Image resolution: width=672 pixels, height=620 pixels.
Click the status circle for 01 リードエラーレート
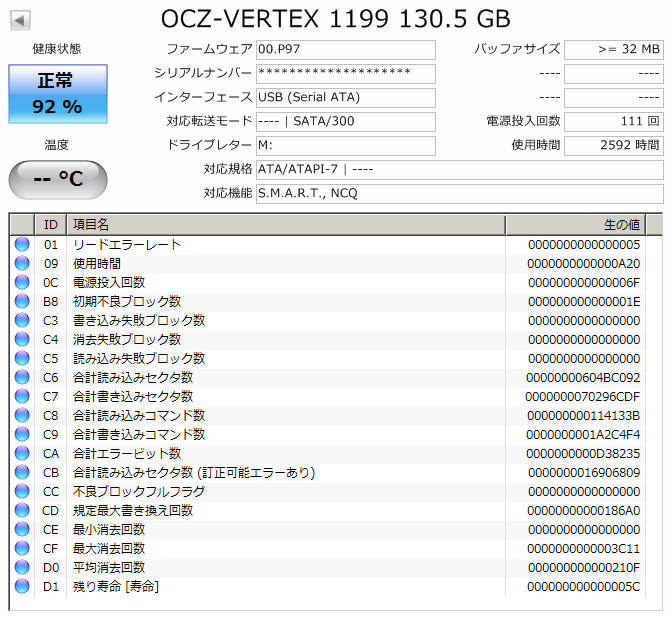[22, 244]
